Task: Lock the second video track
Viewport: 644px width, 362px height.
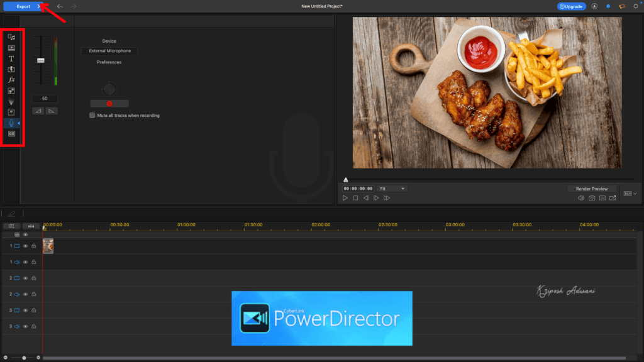Action: [34, 278]
